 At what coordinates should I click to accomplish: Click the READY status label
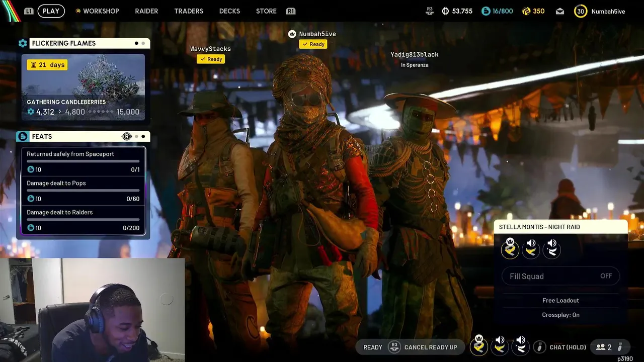pyautogui.click(x=373, y=347)
